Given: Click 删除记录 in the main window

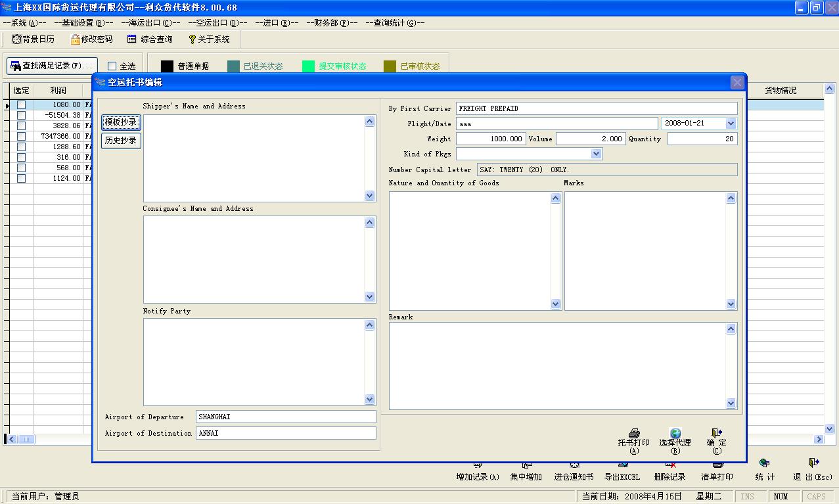Looking at the screenshot, I should pyautogui.click(x=669, y=476).
